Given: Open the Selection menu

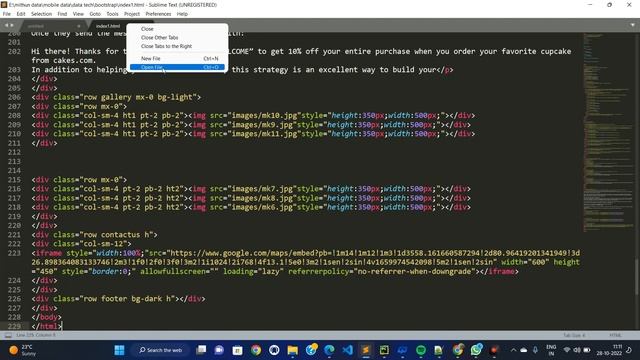Looking at the screenshot, I should 41,14.
